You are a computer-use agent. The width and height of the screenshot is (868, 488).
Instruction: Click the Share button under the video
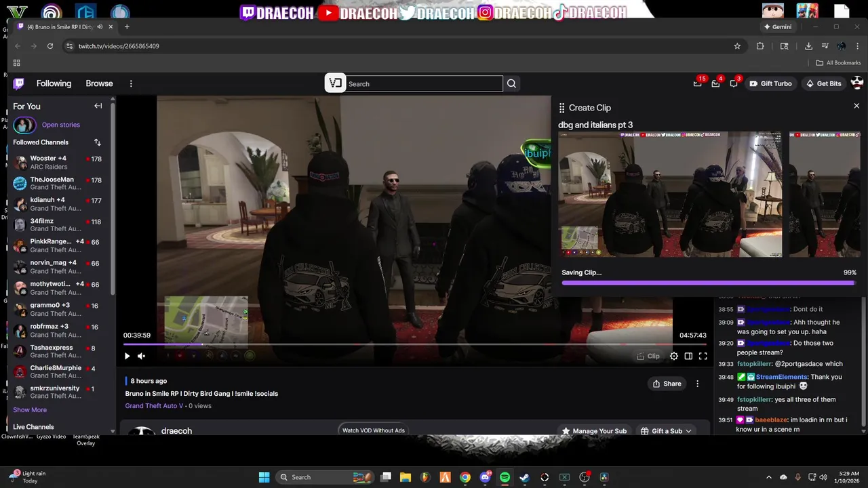(667, 384)
